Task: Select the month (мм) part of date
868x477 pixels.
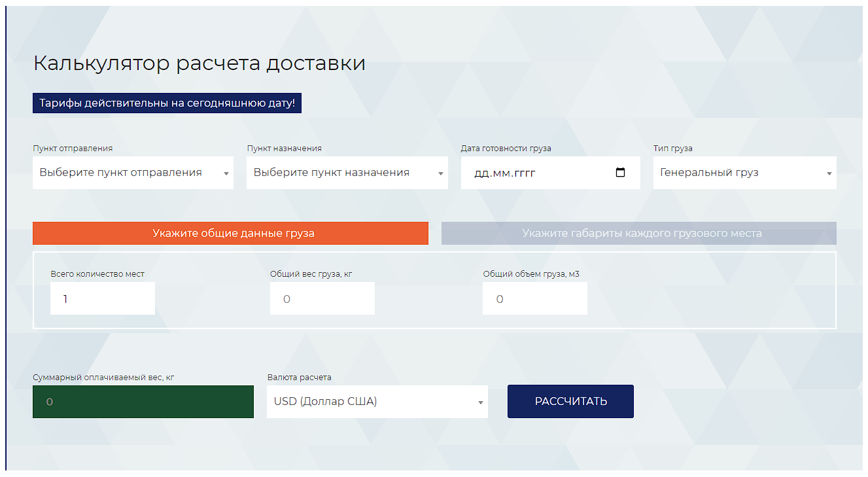Action: [x=499, y=173]
